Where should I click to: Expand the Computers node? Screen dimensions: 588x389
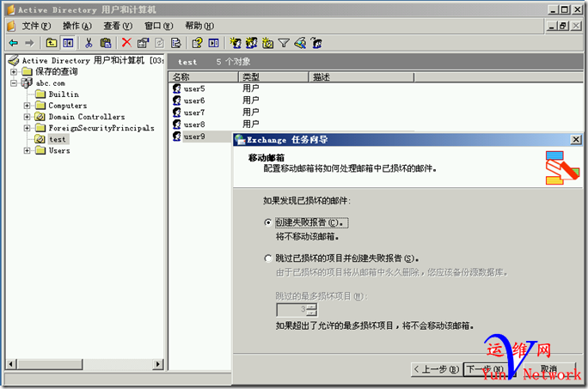(27, 106)
